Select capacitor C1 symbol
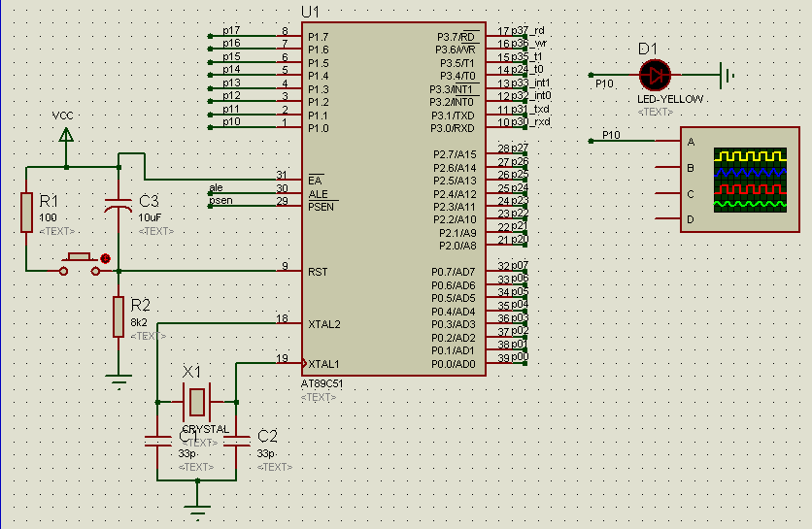This screenshot has width=812, height=529. tap(157, 441)
